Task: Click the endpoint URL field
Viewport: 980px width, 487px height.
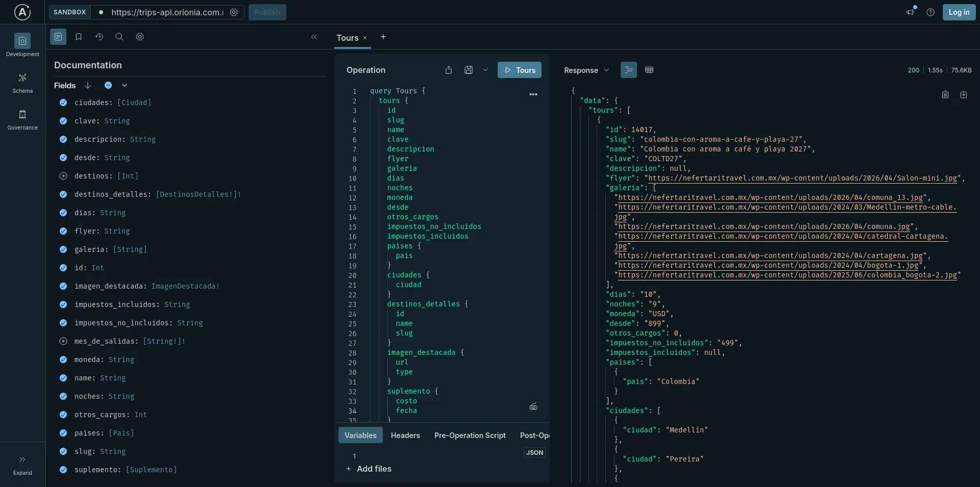Action: (x=167, y=12)
